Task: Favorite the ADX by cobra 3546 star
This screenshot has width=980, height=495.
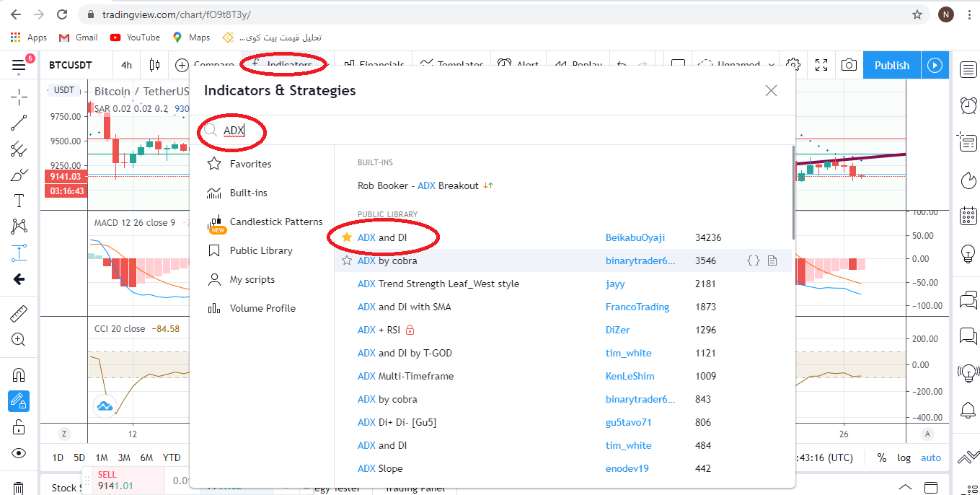Action: [347, 260]
